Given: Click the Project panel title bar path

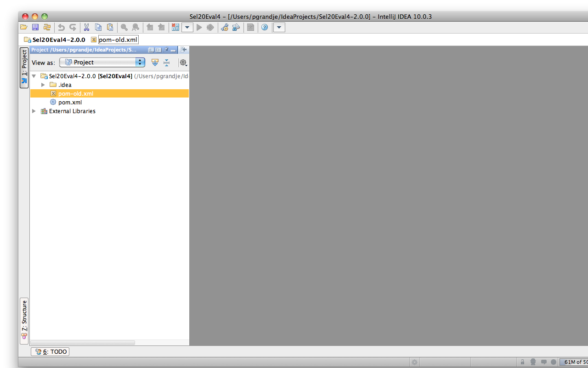Looking at the screenshot, I should tap(84, 50).
